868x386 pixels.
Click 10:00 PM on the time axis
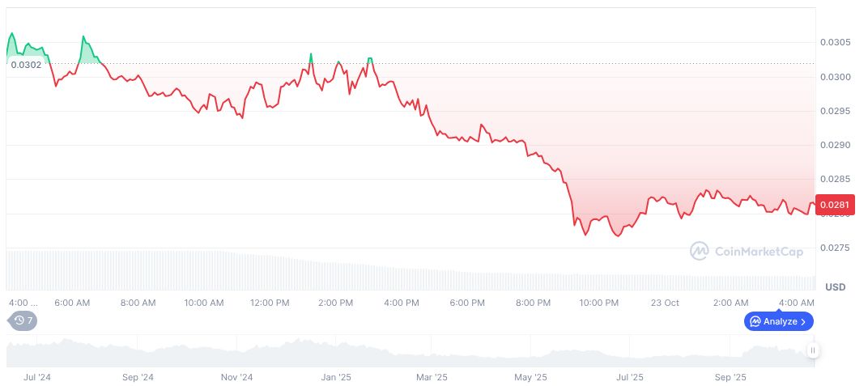pyautogui.click(x=598, y=303)
